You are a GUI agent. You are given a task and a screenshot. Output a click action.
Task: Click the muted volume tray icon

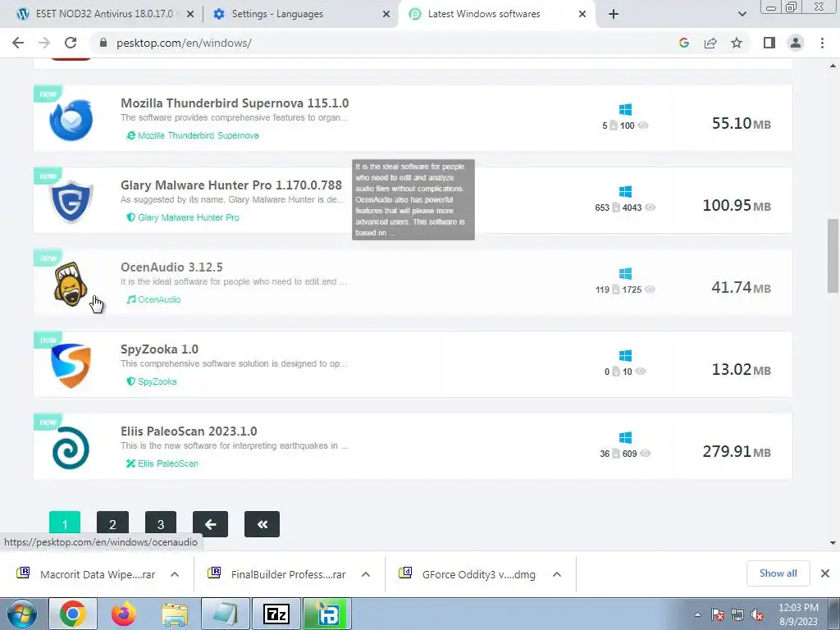coord(757,614)
